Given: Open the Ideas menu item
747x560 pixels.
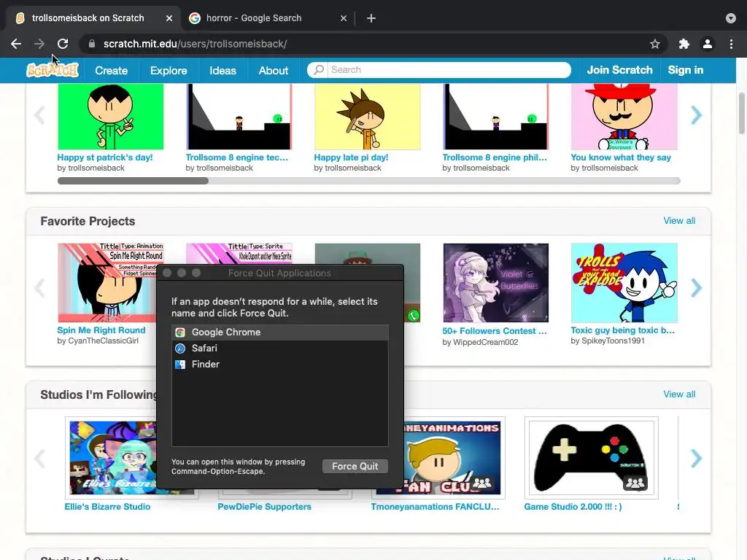Looking at the screenshot, I should pyautogui.click(x=222, y=71).
